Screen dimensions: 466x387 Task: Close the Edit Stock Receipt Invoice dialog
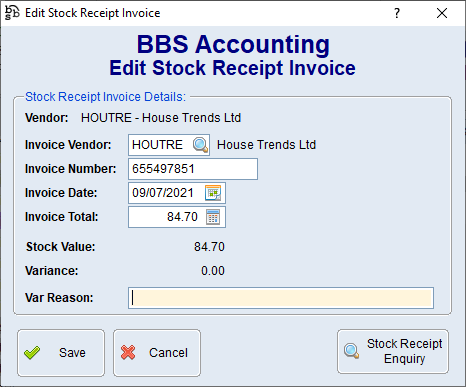pyautogui.click(x=442, y=13)
